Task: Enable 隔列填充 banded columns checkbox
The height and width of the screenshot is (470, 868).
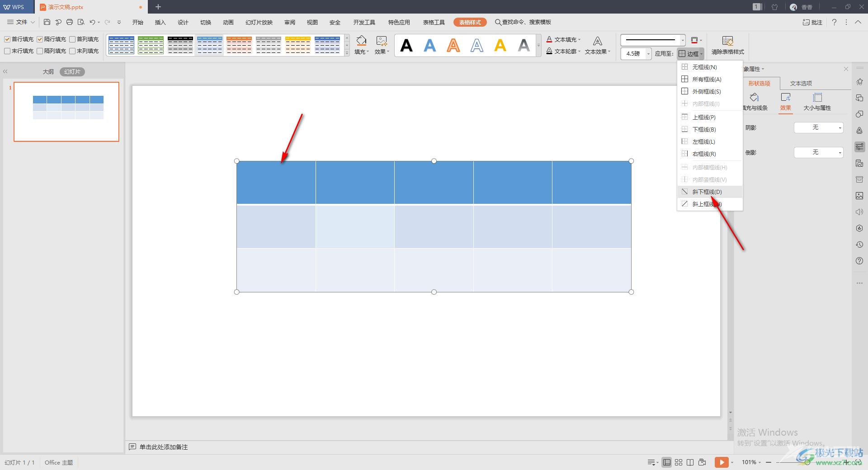Action: pyautogui.click(x=40, y=51)
